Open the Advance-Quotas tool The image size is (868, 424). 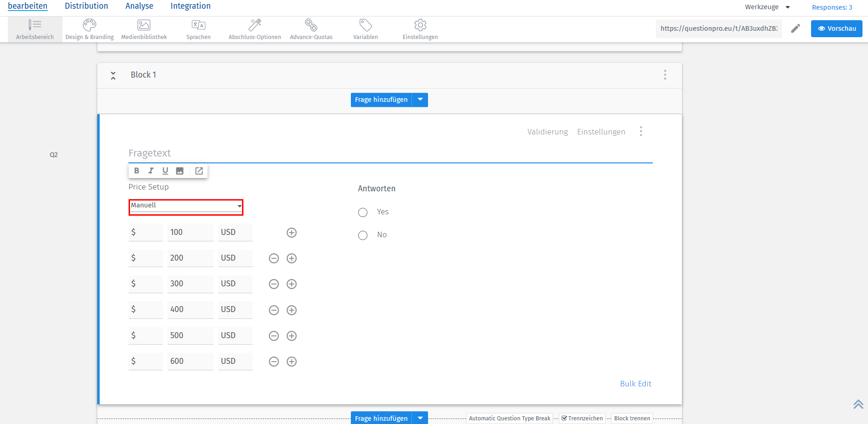click(x=311, y=29)
